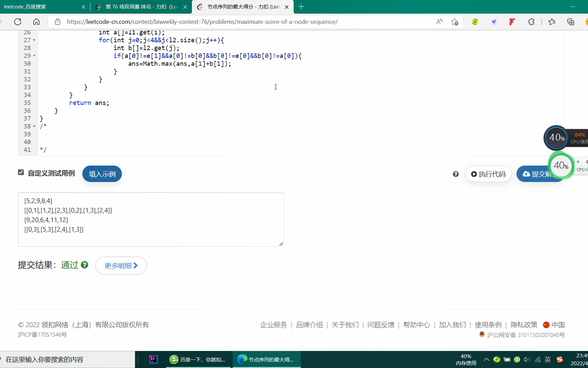Open help icon next to 通过 result

pyautogui.click(x=85, y=265)
